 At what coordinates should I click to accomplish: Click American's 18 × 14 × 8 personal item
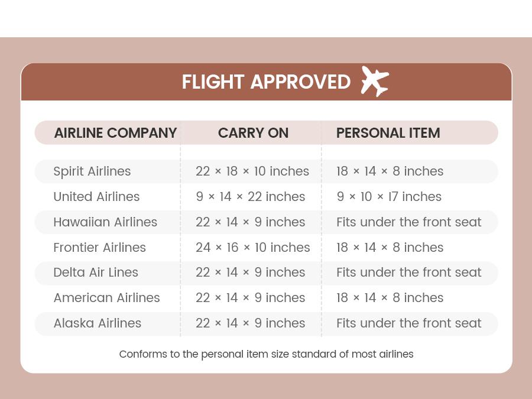tap(390, 298)
